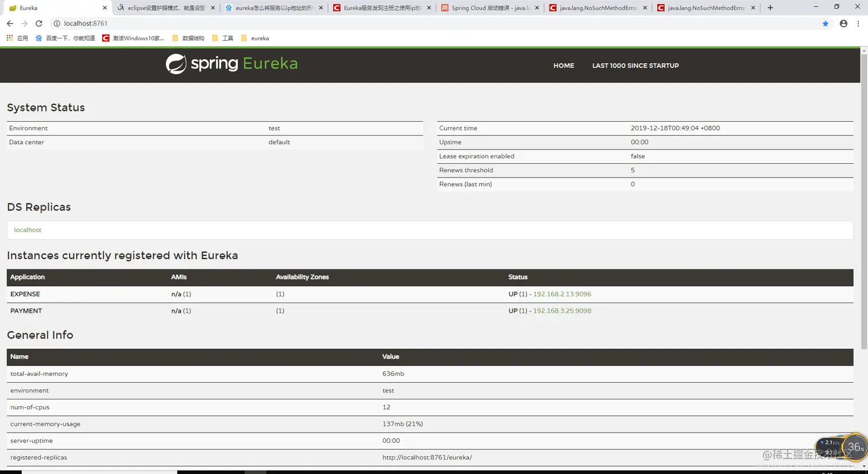Click the Environment label in System Status
The width and height of the screenshot is (868, 474).
(x=28, y=128)
